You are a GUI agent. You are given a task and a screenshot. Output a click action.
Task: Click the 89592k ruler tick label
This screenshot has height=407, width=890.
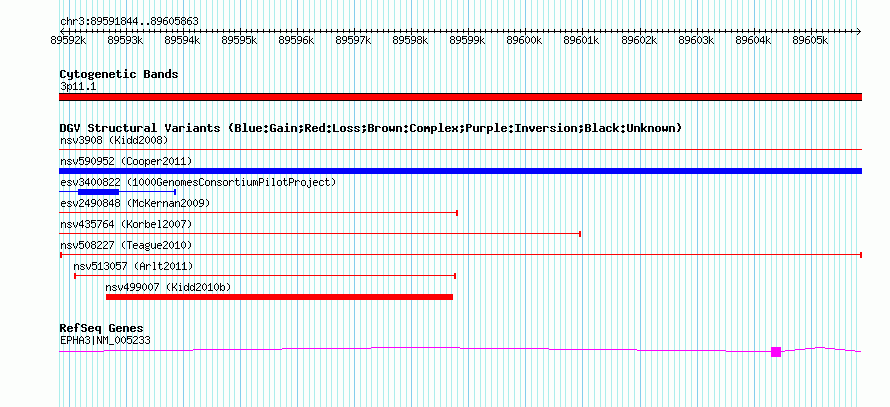[x=68, y=40]
